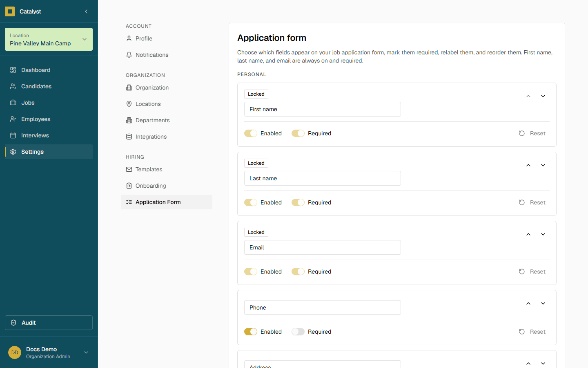Open Locations settings
Viewport: 588px width, 368px height.
(x=167, y=104)
